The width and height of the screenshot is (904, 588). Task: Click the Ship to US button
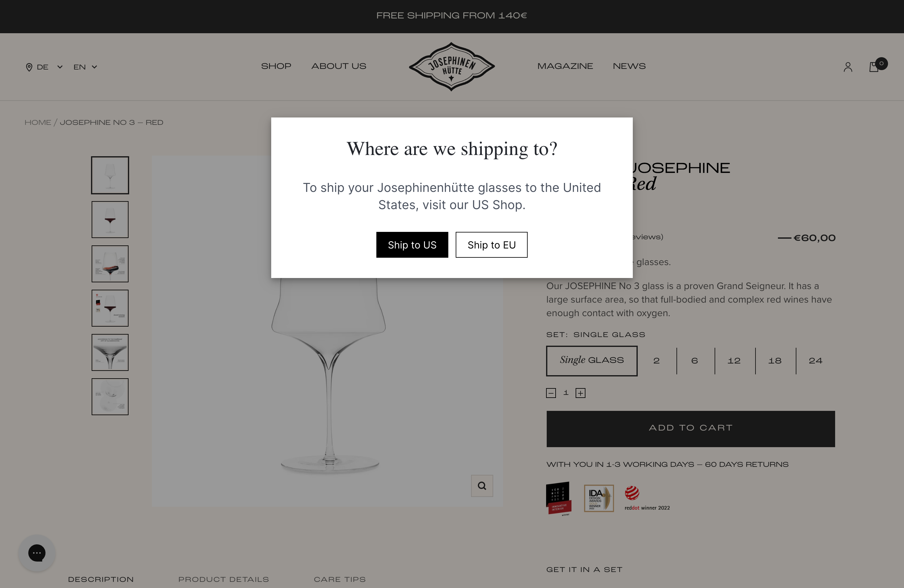tap(412, 245)
